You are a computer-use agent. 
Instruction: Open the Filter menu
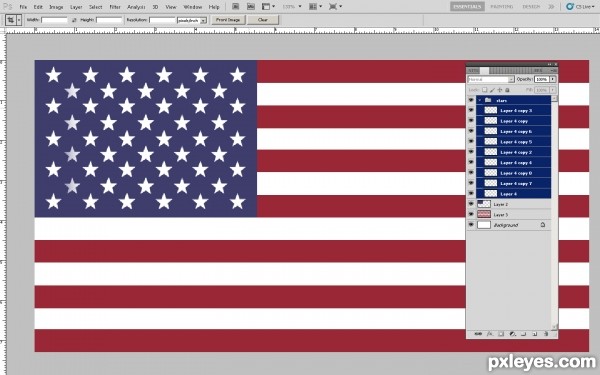[115, 7]
